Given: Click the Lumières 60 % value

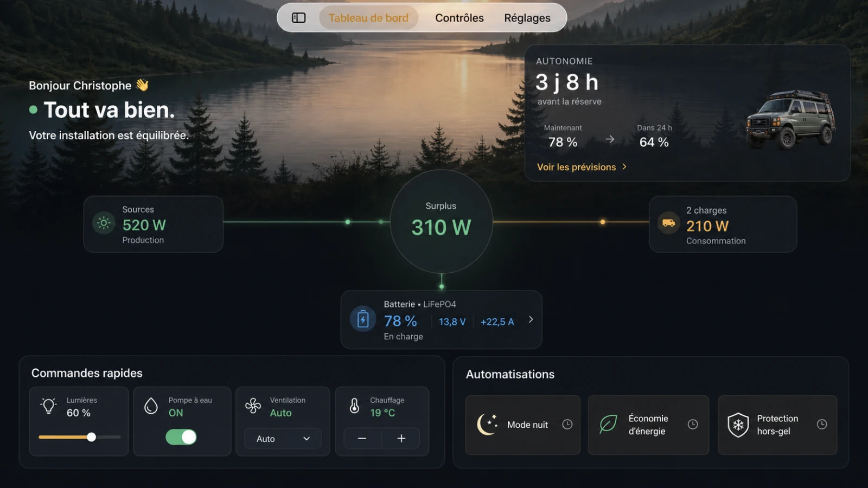Looking at the screenshot, I should [x=79, y=413].
